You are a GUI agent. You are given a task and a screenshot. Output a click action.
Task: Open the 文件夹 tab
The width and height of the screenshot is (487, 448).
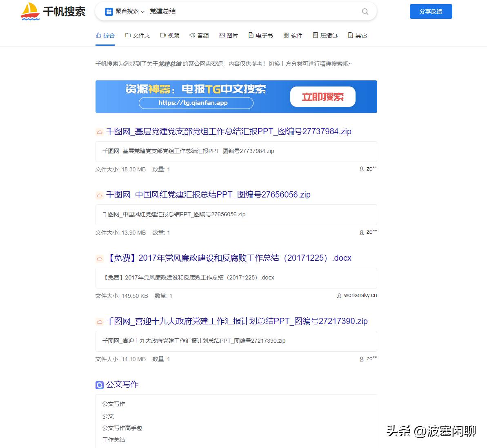click(138, 35)
